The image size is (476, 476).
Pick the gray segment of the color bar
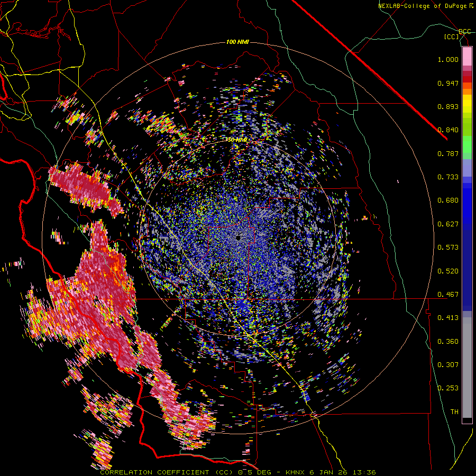click(467, 368)
